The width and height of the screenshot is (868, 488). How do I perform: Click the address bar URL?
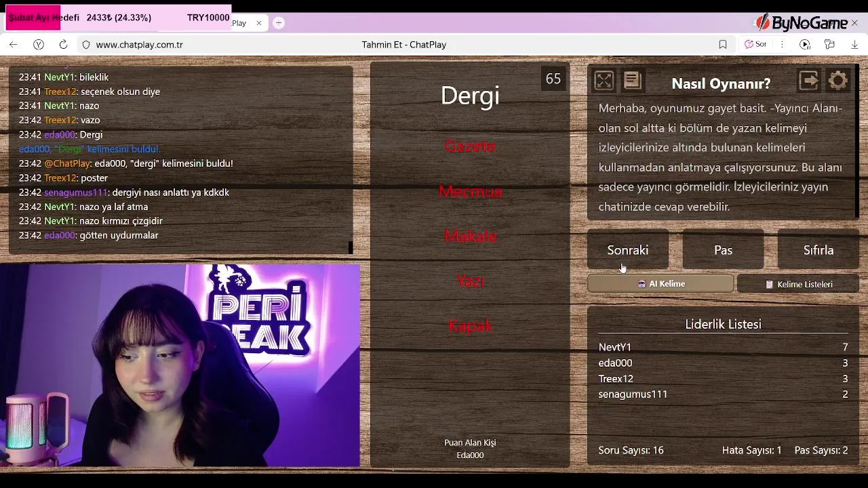(140, 45)
